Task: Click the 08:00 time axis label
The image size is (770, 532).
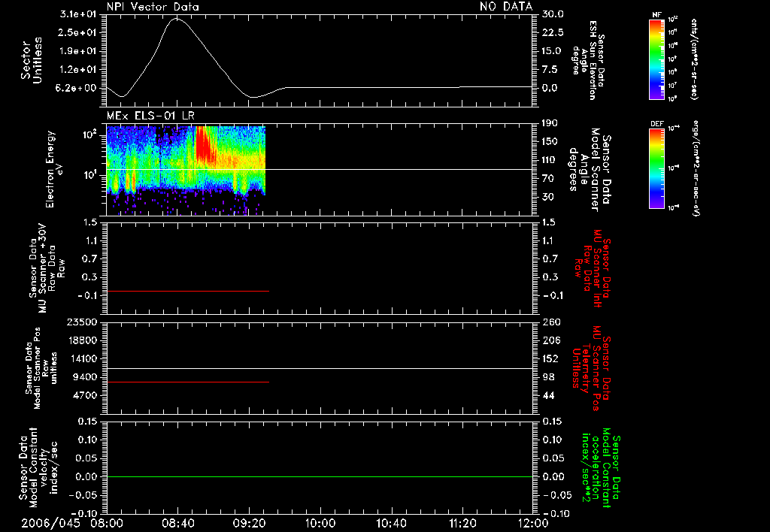Action: coord(106,524)
